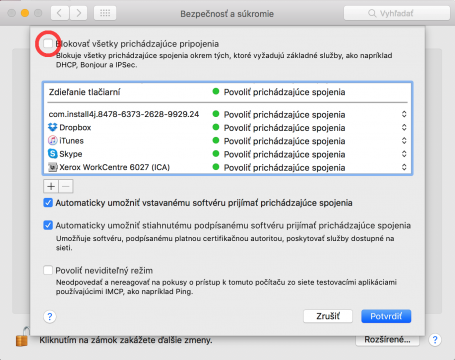The width and height of the screenshot is (455, 360).
Task: Click the search magnifier icon
Action: [x=372, y=13]
